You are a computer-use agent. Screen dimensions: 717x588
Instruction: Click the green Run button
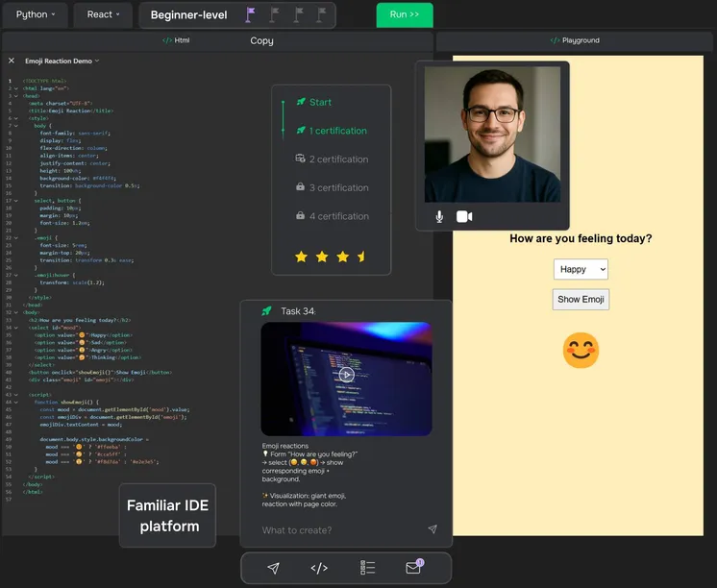pos(405,14)
